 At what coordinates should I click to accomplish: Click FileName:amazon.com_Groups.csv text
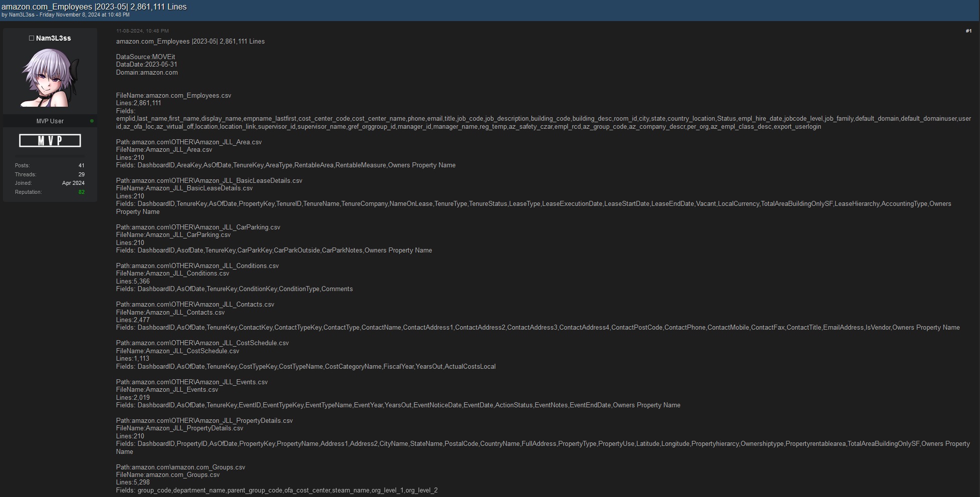168,475
